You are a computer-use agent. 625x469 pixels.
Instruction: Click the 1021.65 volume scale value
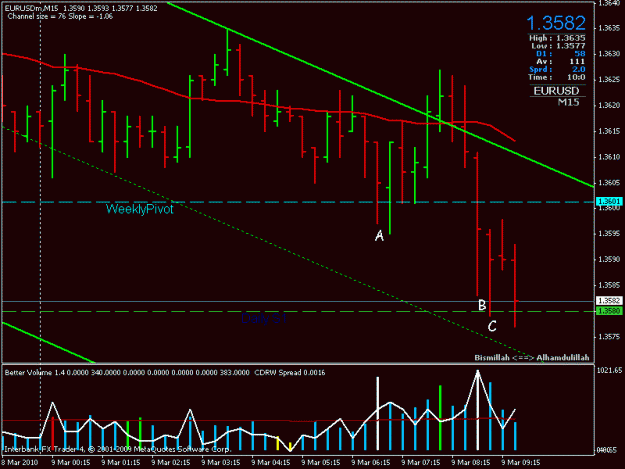[609, 371]
